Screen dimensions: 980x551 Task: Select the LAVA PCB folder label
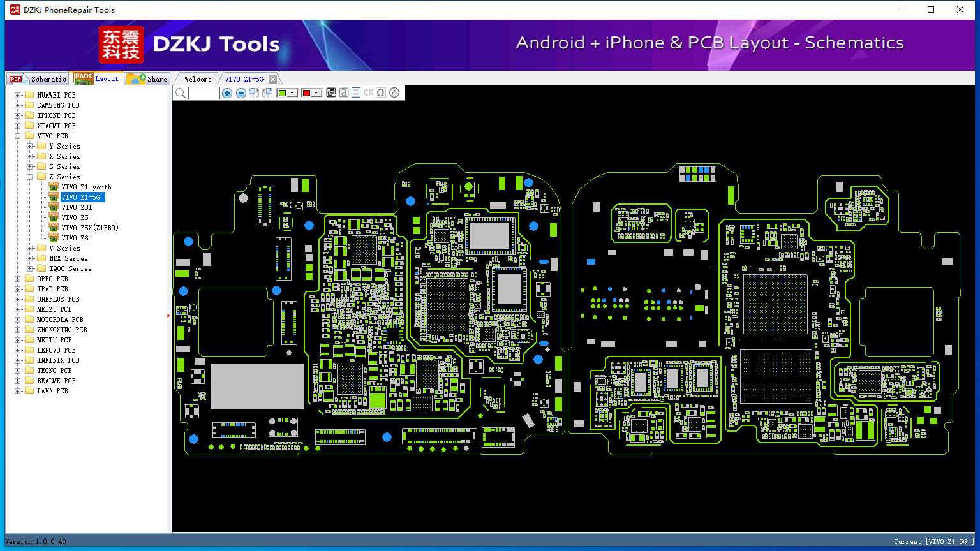(52, 391)
